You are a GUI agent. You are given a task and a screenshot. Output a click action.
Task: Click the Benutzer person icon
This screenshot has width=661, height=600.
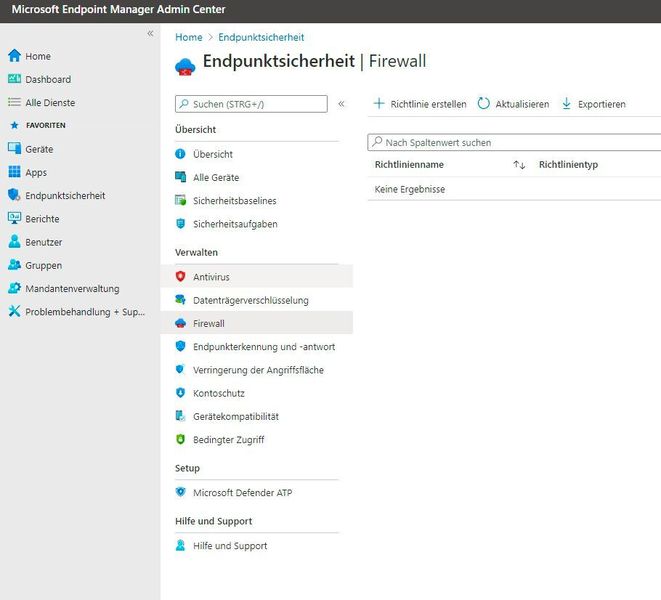point(14,241)
